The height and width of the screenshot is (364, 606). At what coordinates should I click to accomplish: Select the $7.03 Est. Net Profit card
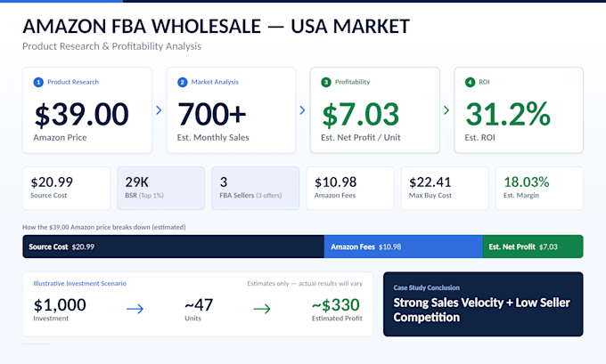pos(375,110)
